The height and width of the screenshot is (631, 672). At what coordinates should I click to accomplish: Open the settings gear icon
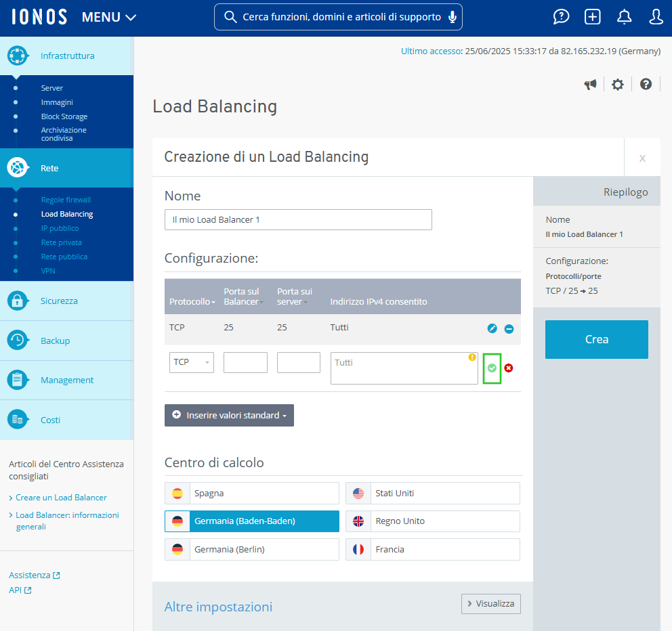click(618, 85)
